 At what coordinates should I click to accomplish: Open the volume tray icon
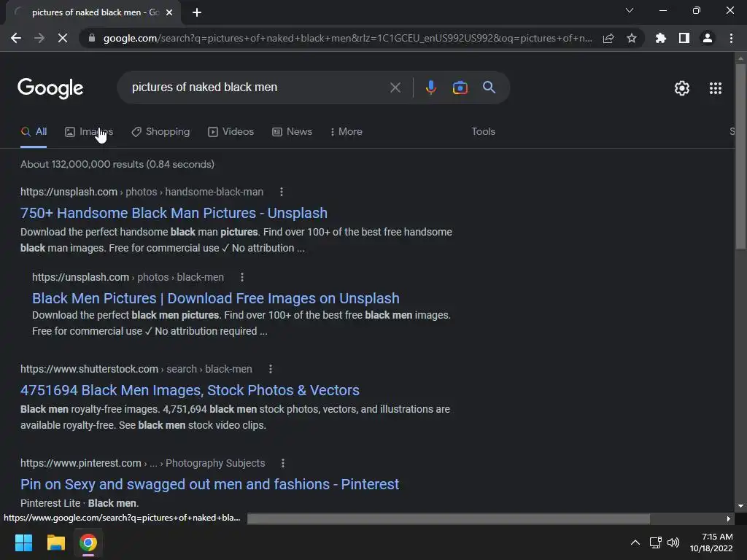673,542
